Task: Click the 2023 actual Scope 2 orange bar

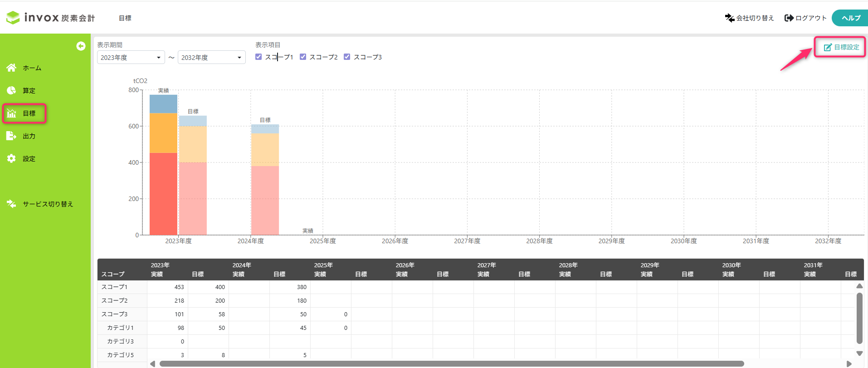Action: click(163, 133)
